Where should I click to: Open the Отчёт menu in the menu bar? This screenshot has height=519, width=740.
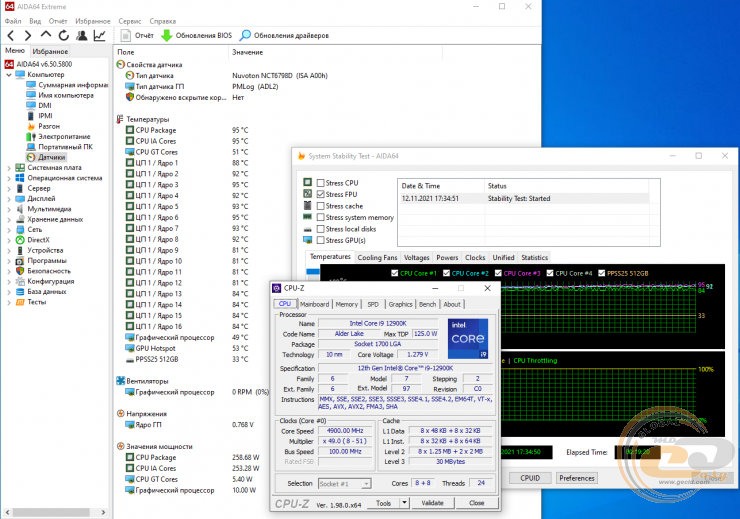point(58,21)
